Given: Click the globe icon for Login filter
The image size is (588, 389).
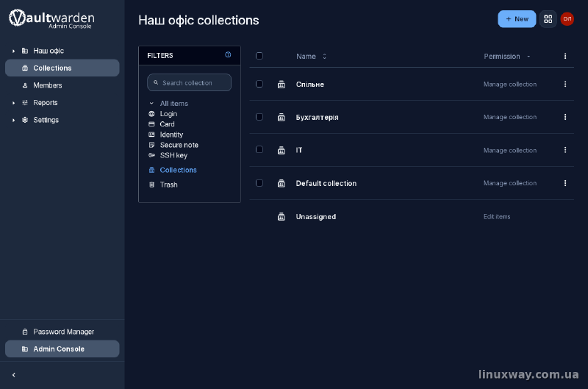Looking at the screenshot, I should (x=151, y=114).
